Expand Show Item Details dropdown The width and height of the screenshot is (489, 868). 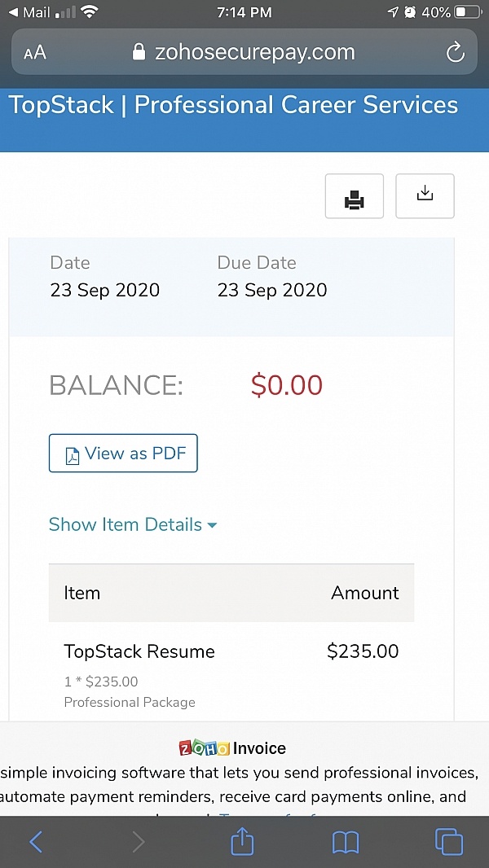[133, 524]
